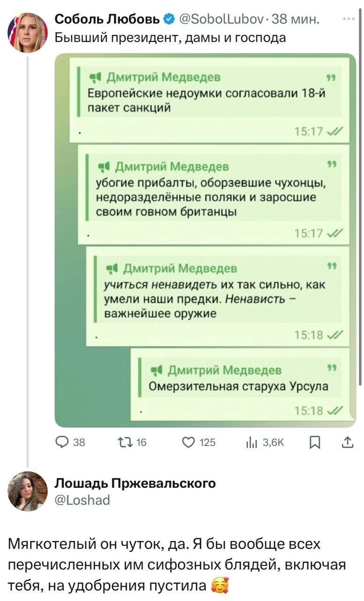This screenshot has height=601, width=364.
Task: Click the Лошадь Пржевальского display name
Action: 136,483
